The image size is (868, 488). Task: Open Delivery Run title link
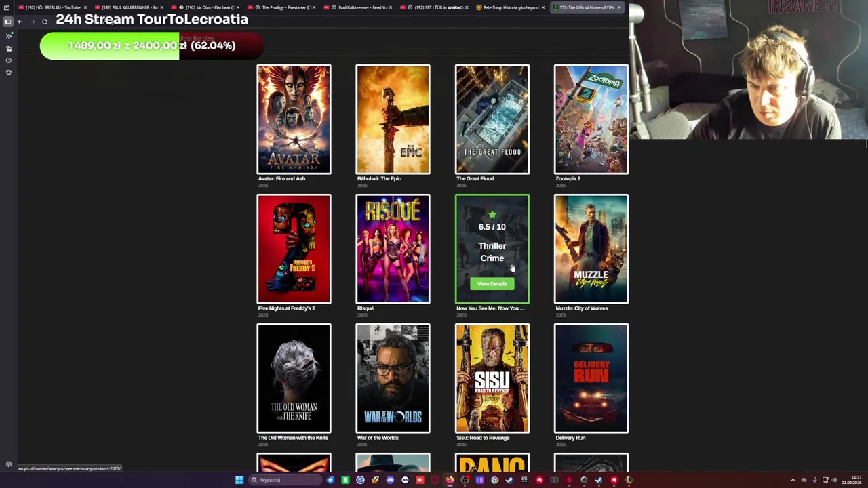coord(570,438)
